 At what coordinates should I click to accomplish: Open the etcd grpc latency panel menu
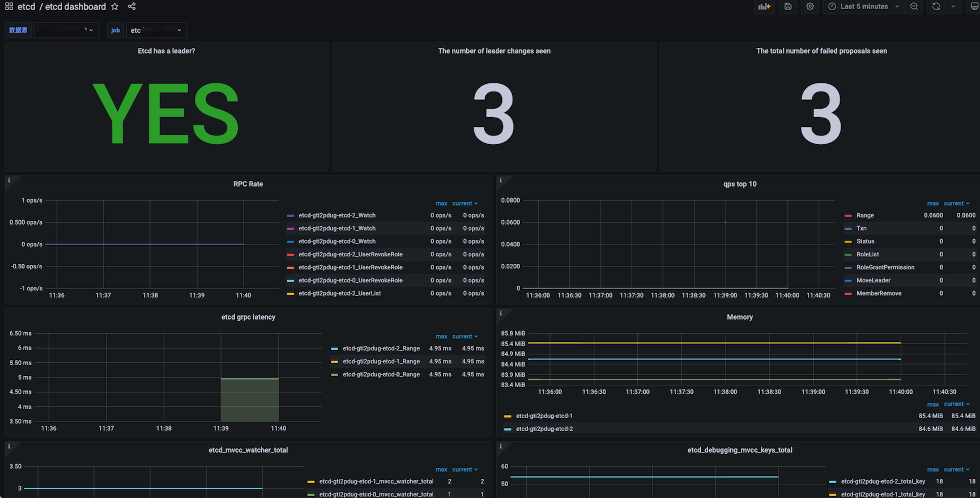pos(248,317)
